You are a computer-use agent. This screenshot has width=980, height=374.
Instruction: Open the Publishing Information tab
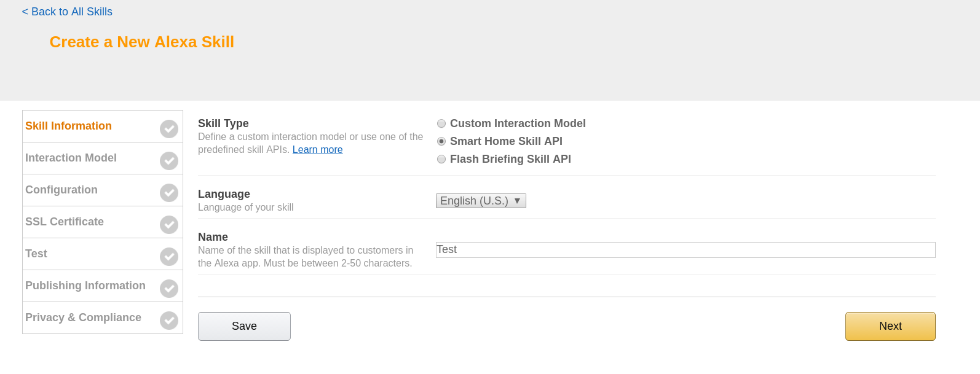(85, 286)
